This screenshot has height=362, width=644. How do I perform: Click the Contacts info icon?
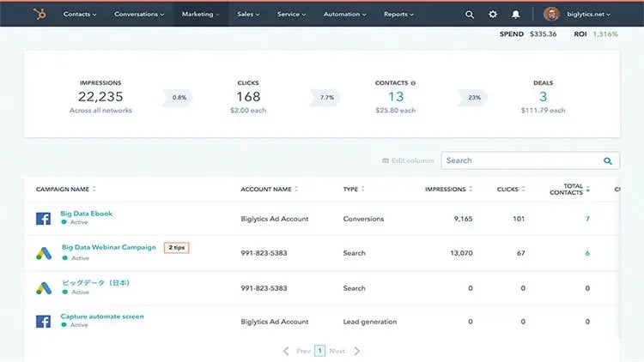[413, 83]
